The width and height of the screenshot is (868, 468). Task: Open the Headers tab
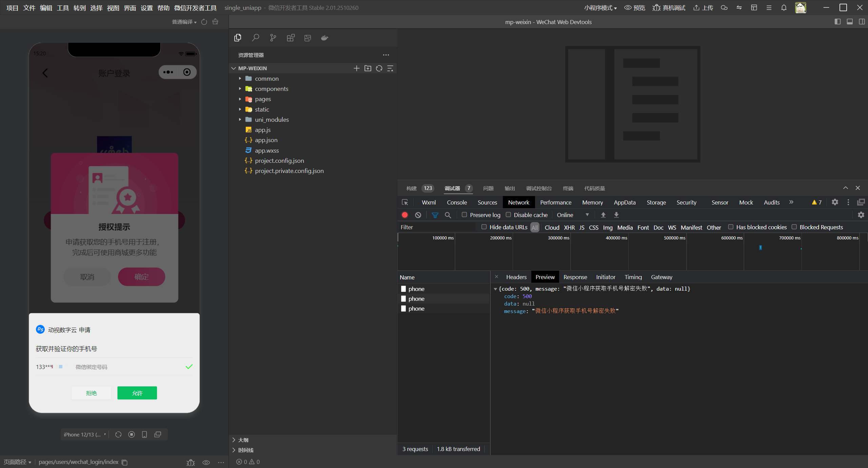[x=516, y=277]
